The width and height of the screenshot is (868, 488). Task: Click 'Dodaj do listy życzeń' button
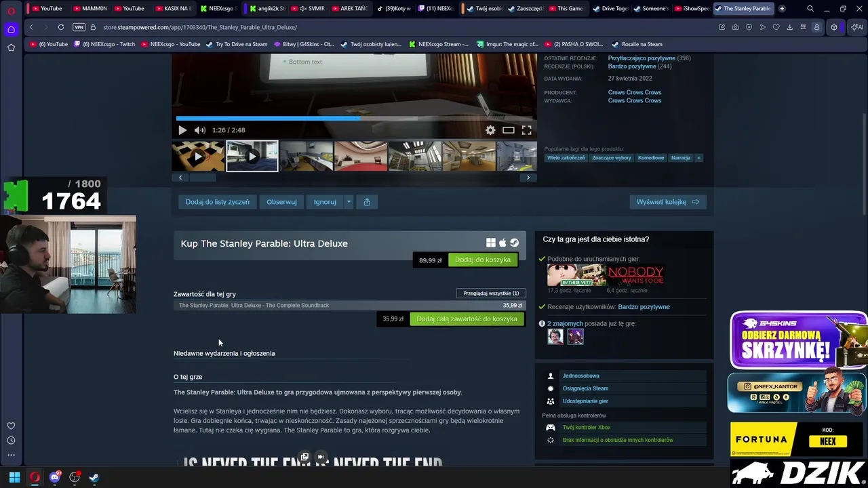click(x=218, y=202)
